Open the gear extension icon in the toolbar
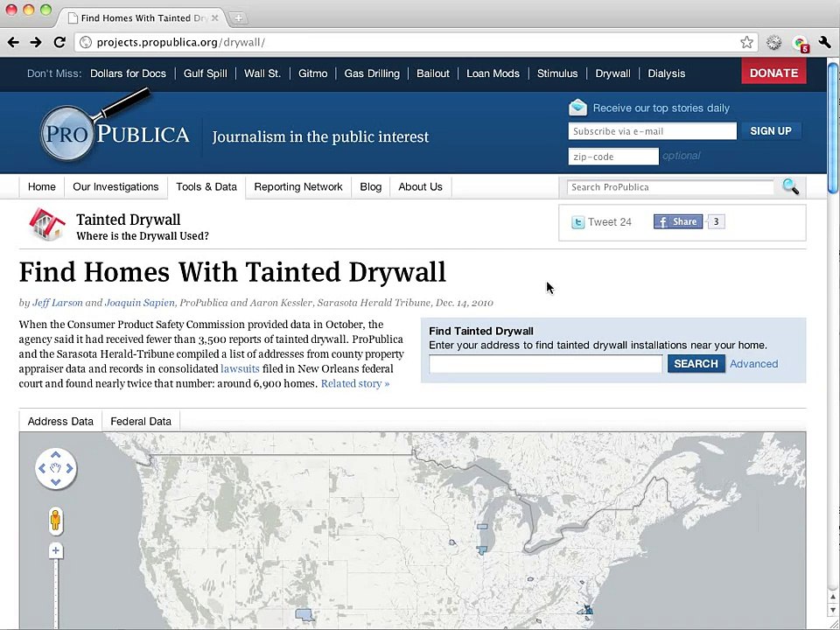This screenshot has height=630, width=840. 773,42
